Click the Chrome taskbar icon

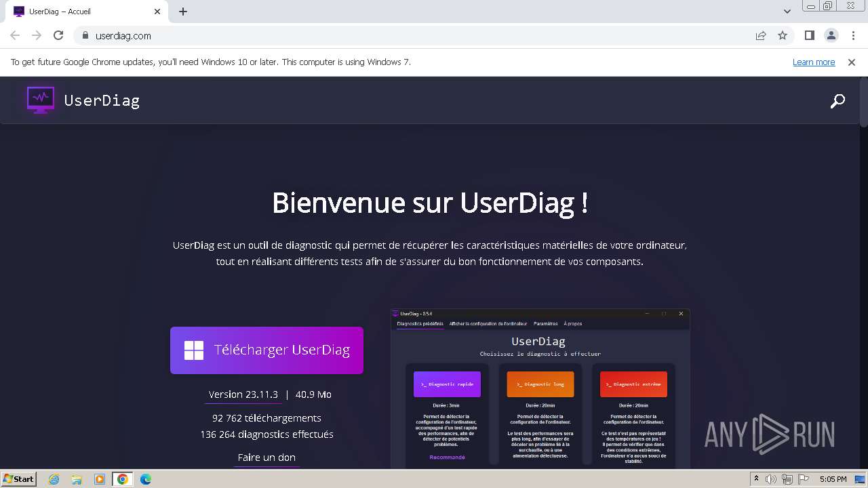pyautogui.click(x=123, y=479)
